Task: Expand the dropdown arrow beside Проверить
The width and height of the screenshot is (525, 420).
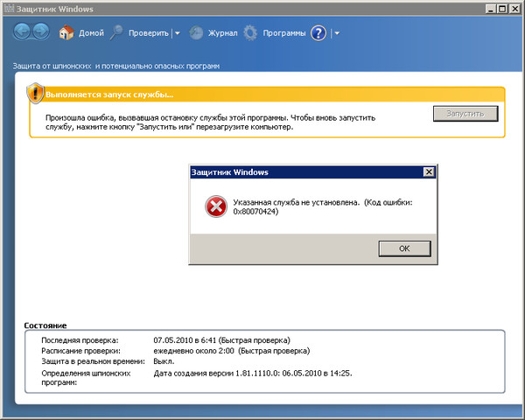Action: pyautogui.click(x=176, y=34)
